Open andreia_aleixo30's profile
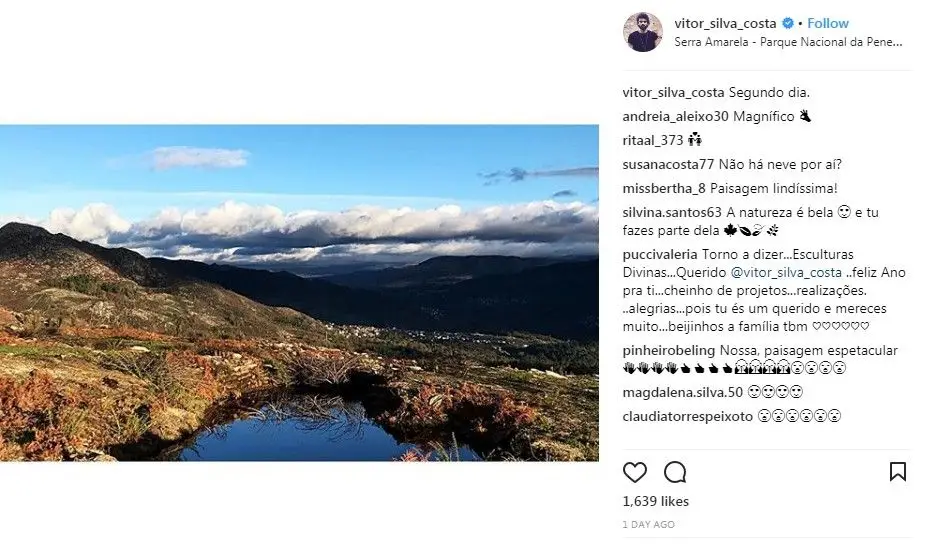This screenshot has width=933, height=554. point(675,116)
